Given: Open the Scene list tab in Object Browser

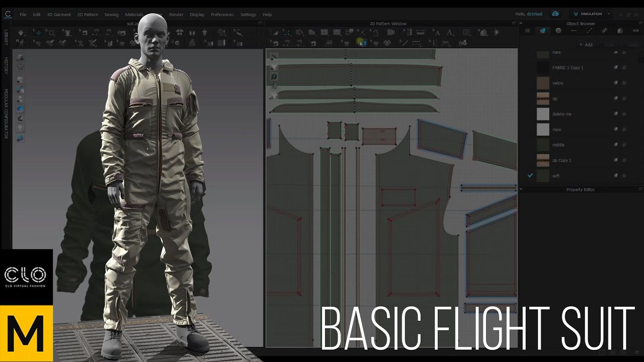Looking at the screenshot, I should 527,31.
